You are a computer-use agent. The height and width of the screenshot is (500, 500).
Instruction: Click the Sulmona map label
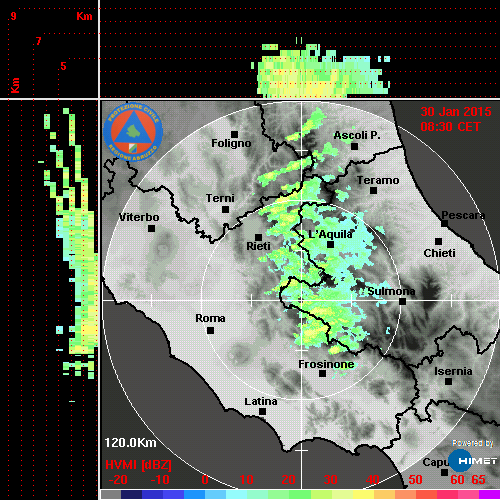391,291
